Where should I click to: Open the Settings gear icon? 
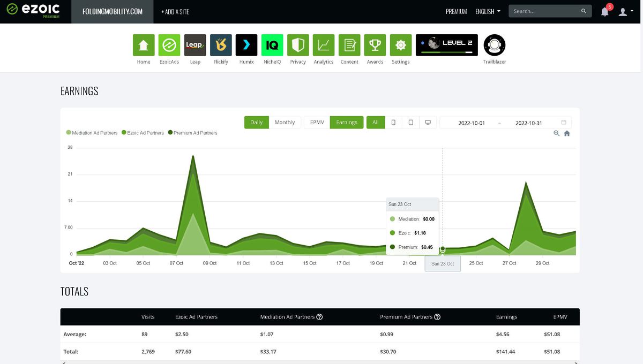coord(401,45)
